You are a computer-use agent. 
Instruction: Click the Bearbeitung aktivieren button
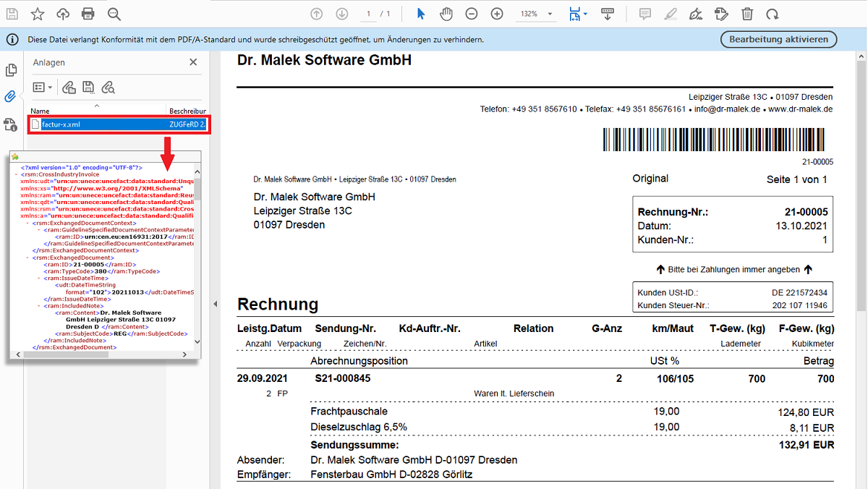(778, 40)
